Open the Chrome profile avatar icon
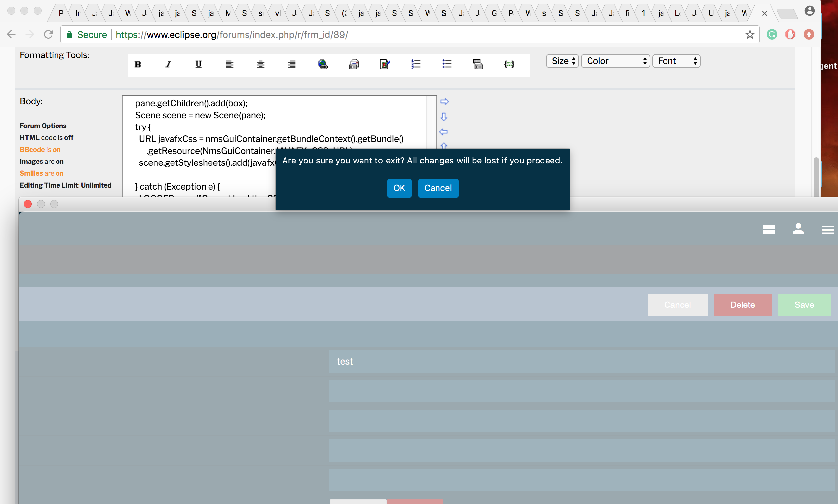The image size is (838, 504). pos(810,11)
